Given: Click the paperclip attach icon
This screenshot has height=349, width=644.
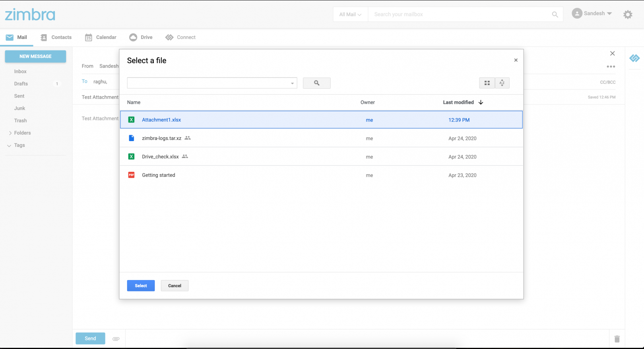Looking at the screenshot, I should point(116,339).
